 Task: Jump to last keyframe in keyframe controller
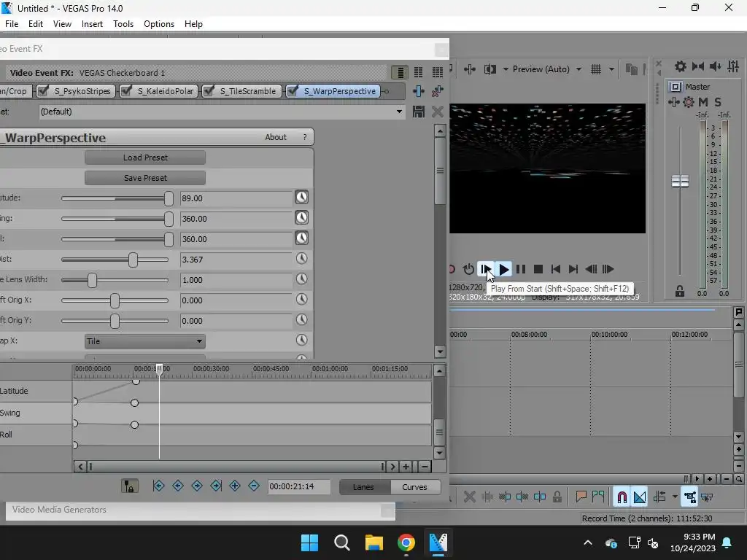216,486
